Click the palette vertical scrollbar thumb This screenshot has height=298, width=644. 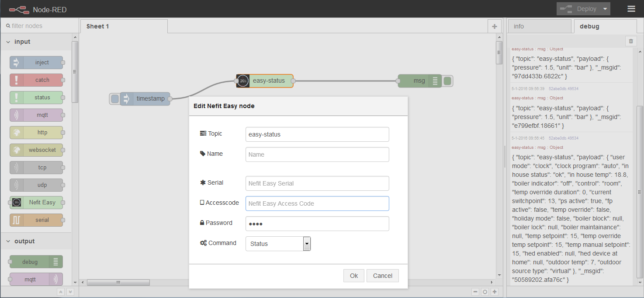[x=75, y=72]
